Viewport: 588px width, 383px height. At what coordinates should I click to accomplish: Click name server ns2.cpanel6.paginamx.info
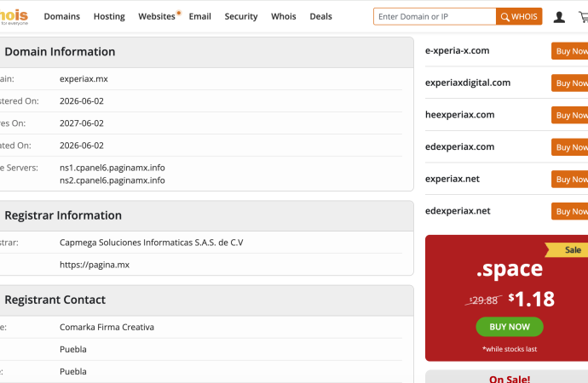pos(112,180)
